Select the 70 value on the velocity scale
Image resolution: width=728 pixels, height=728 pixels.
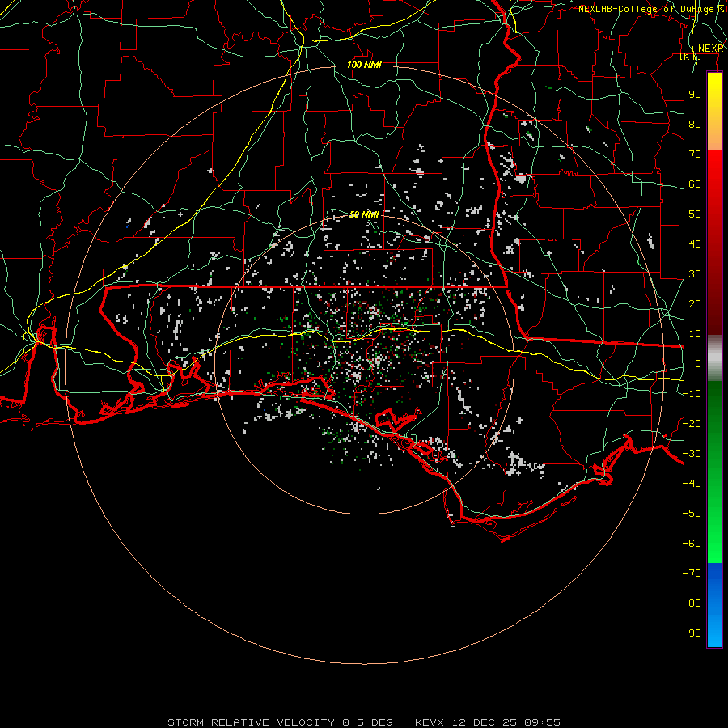tap(695, 154)
